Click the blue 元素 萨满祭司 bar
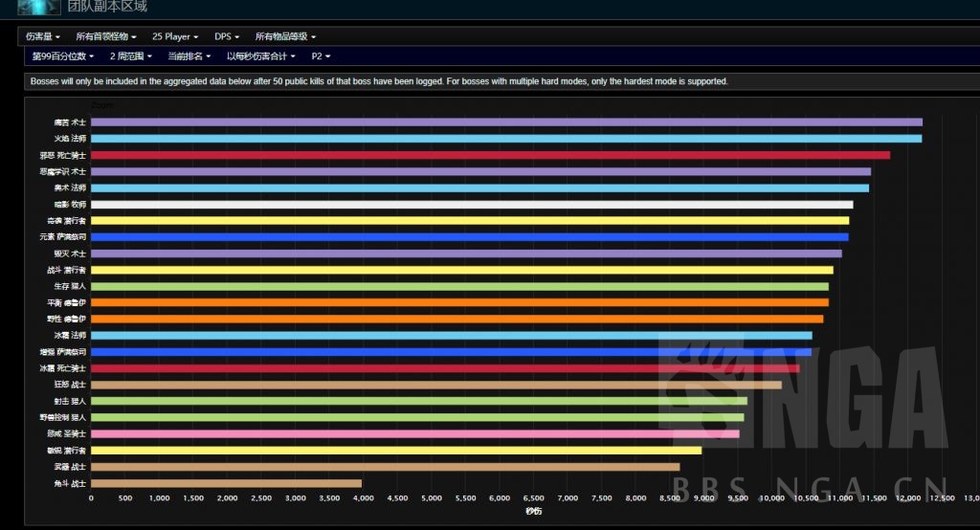The image size is (980, 530). 469,237
